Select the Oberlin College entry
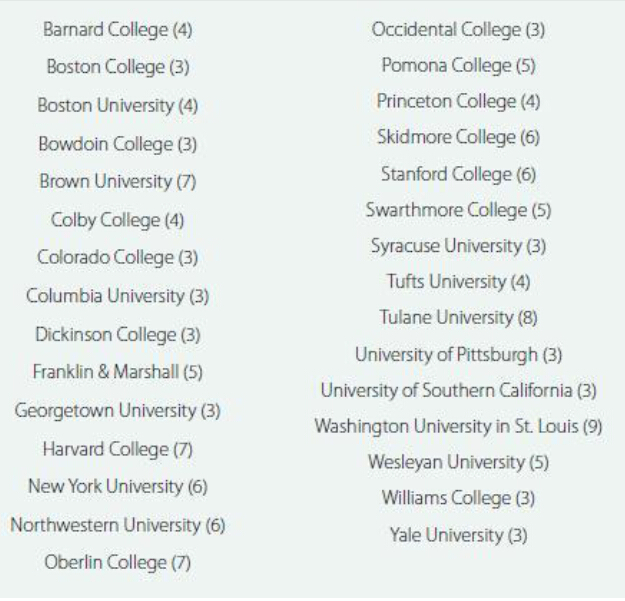This screenshot has width=625, height=601. point(117,563)
